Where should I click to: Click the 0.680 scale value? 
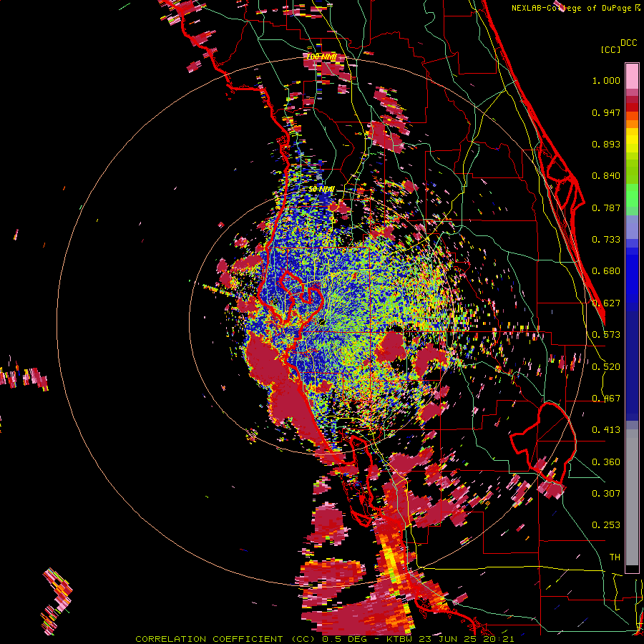tap(606, 271)
